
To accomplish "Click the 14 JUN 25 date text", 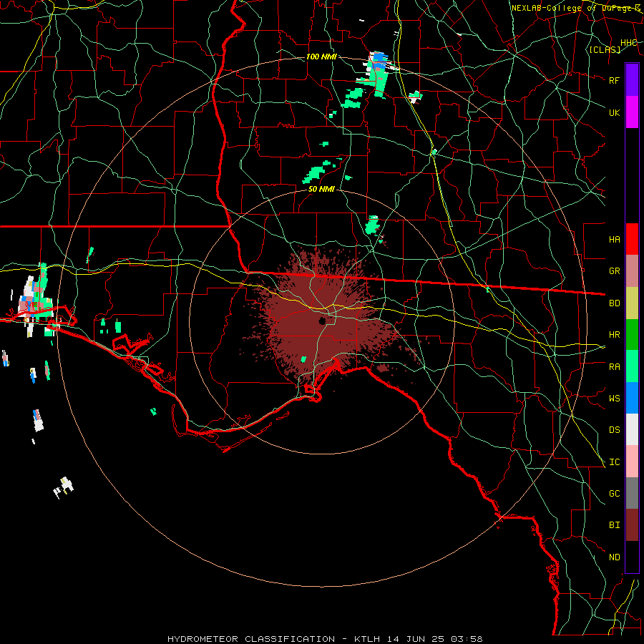I will 416,639.
